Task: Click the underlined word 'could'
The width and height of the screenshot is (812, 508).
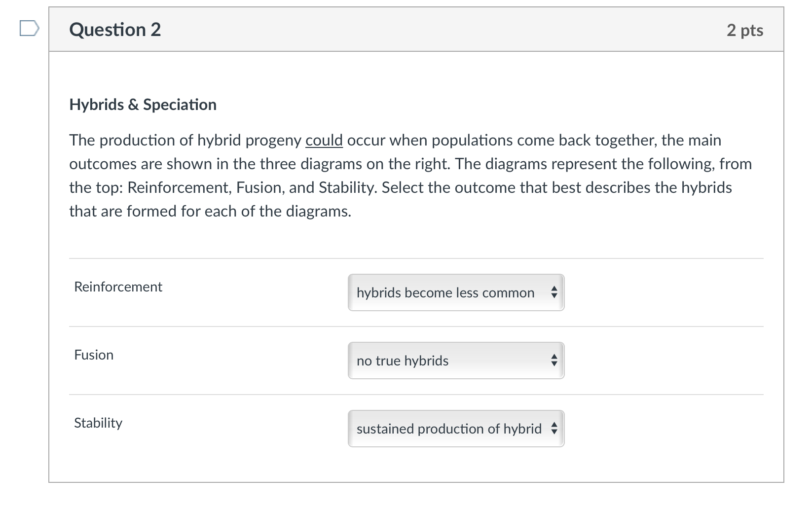Action: pos(324,140)
